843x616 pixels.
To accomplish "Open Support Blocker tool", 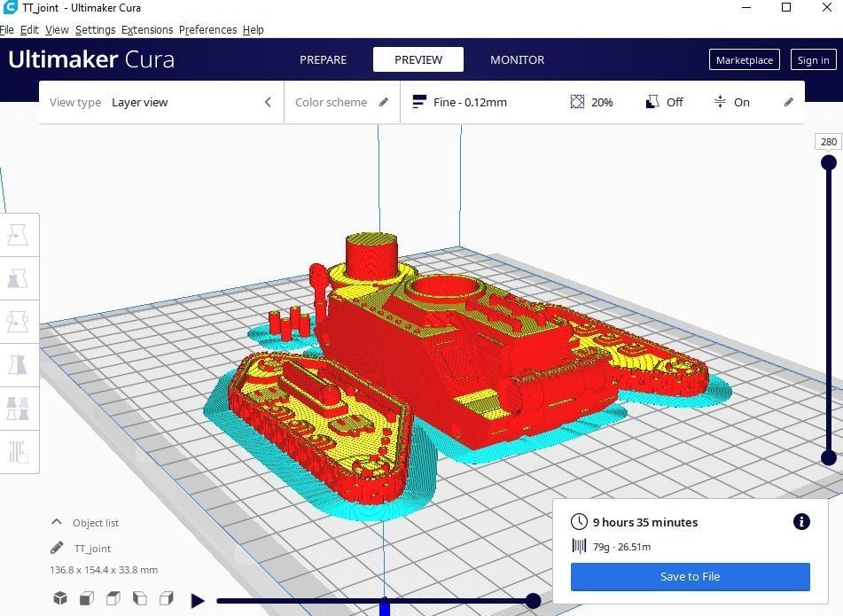I will pyautogui.click(x=18, y=451).
